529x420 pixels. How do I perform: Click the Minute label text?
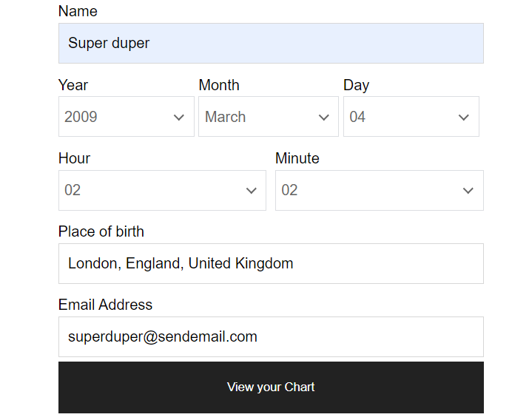297,158
